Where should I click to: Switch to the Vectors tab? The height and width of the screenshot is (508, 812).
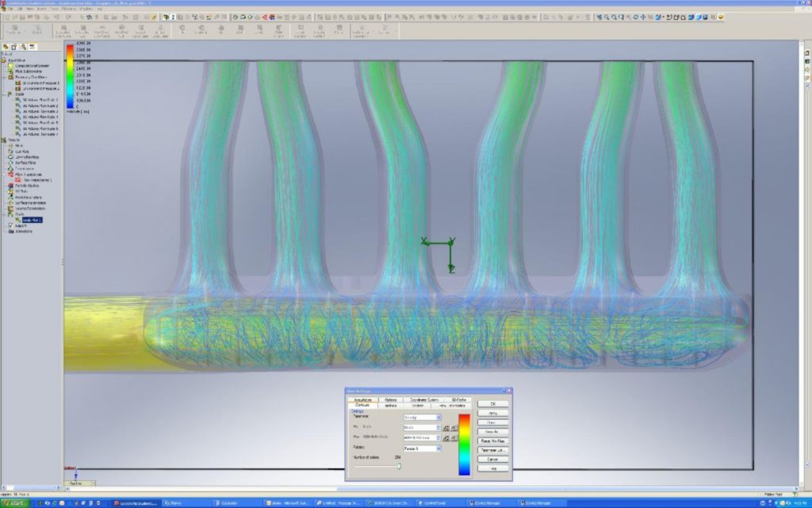click(418, 406)
